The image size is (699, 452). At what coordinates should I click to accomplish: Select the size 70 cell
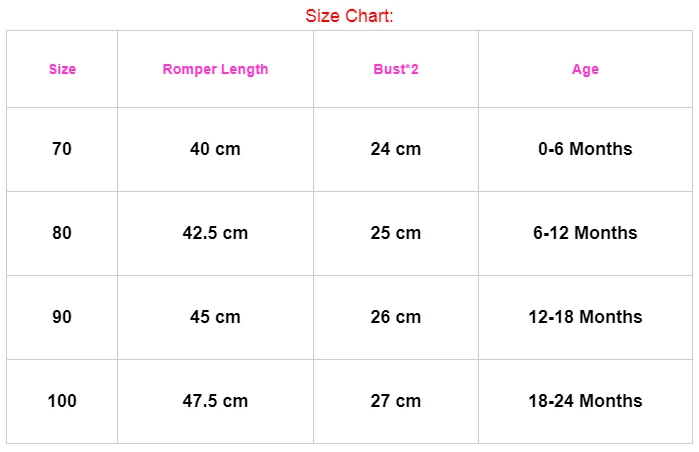coord(62,149)
